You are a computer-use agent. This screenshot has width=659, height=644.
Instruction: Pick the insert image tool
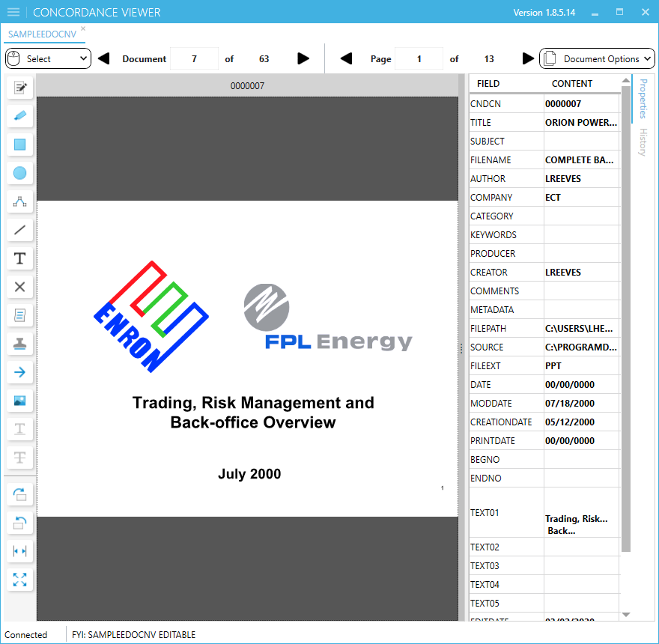click(x=19, y=400)
